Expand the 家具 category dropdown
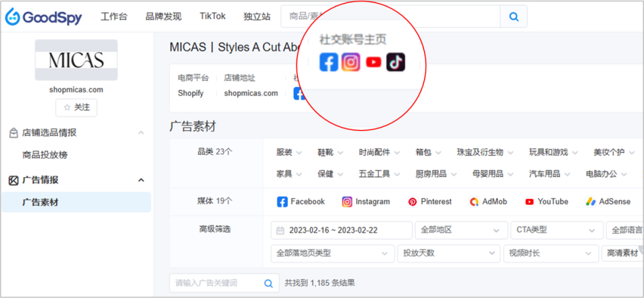This screenshot has height=298, width=644. 289,174
